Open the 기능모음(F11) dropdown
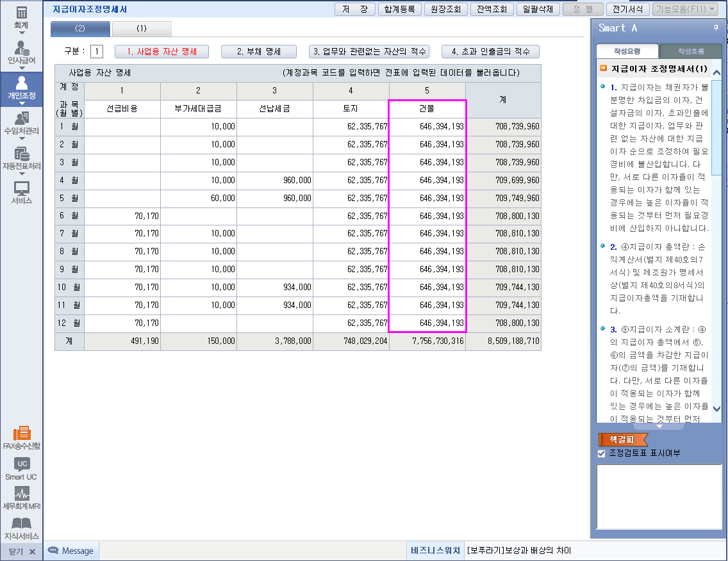This screenshot has height=561, width=728. (685, 9)
